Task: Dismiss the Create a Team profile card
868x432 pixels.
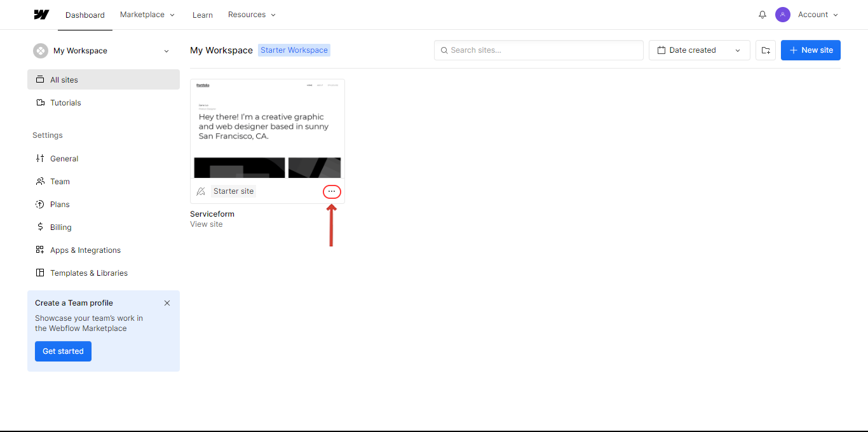Action: coord(167,303)
